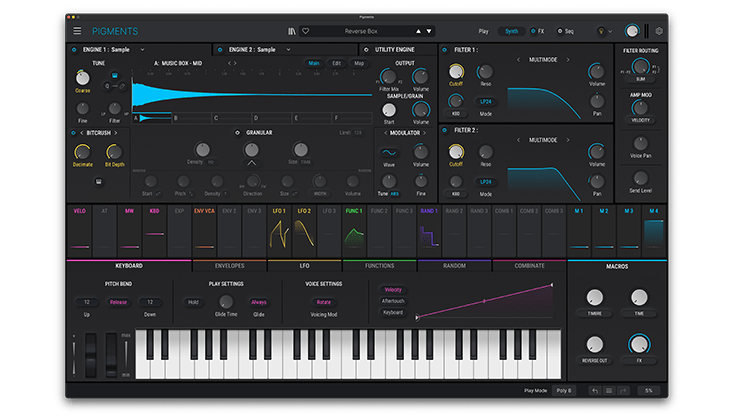Load next preset with down arrow
Screen dimensions: 732x417
coord(429,31)
